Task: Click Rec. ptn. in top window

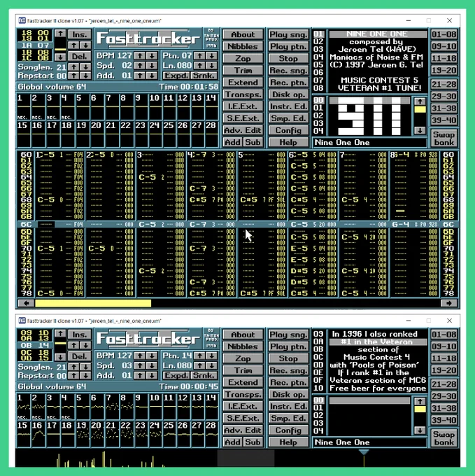Action: [288, 83]
